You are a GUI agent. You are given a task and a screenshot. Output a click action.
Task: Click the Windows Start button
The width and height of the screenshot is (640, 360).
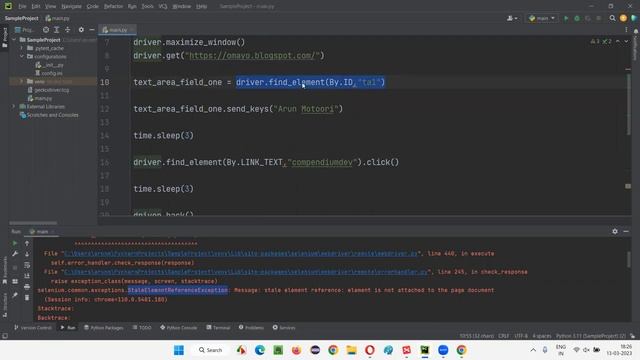click(x=179, y=350)
